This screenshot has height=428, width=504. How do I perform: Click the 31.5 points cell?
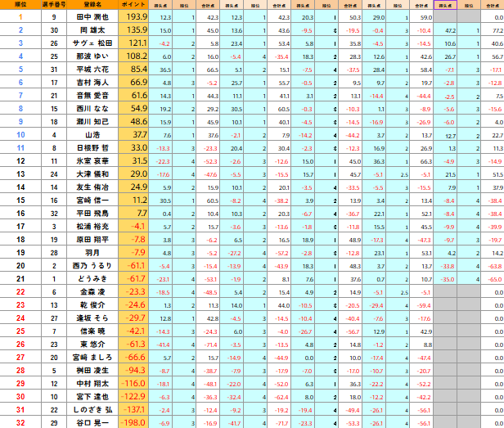pos(133,160)
